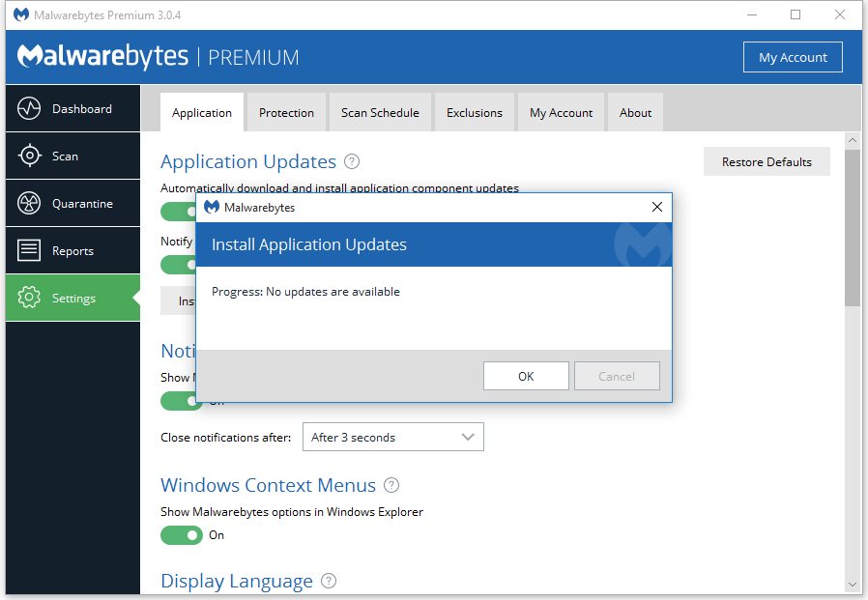
Task: Click the Quarantine radiation icon in sidebar
Action: tap(29, 203)
